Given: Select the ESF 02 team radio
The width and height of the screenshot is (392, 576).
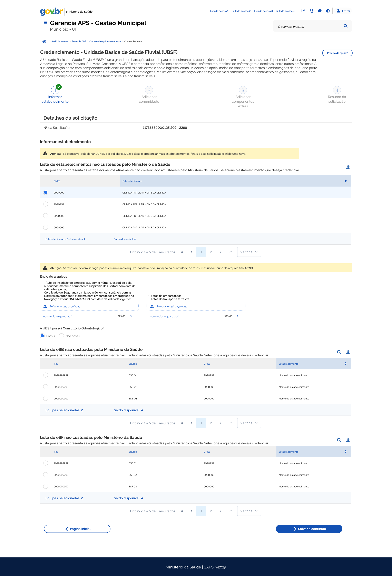Looking at the screenshot, I should [46, 475].
